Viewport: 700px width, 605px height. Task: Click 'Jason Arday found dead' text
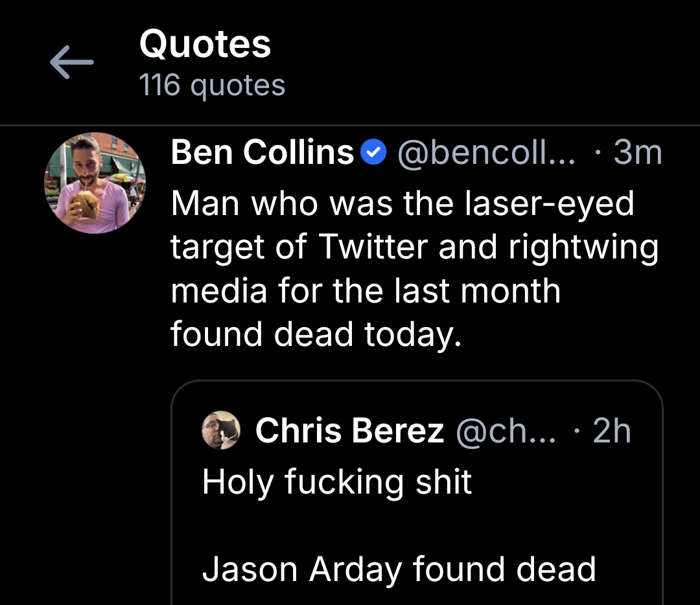tap(399, 569)
